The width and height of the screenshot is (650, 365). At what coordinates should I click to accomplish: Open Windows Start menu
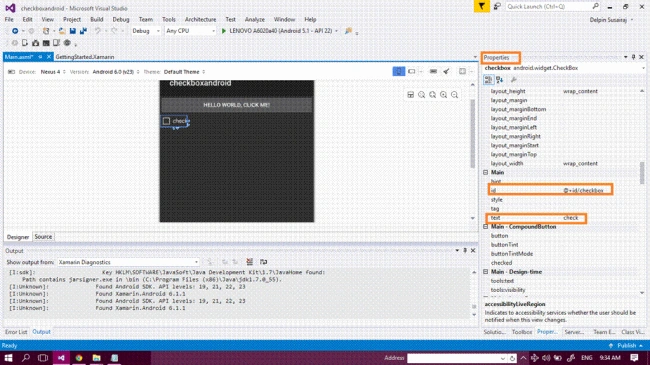click(x=8, y=358)
